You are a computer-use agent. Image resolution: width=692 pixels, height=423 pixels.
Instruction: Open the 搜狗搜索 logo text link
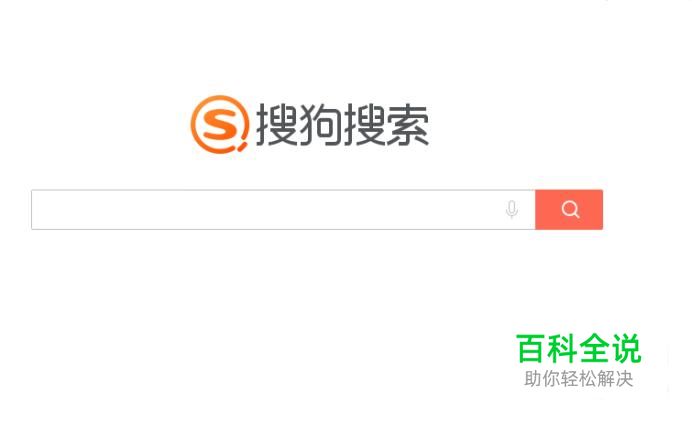(342, 125)
